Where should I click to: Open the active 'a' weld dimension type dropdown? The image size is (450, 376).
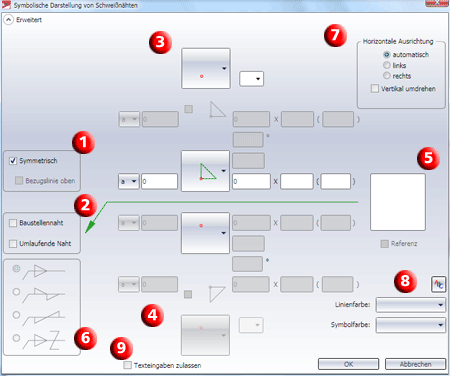[129, 182]
